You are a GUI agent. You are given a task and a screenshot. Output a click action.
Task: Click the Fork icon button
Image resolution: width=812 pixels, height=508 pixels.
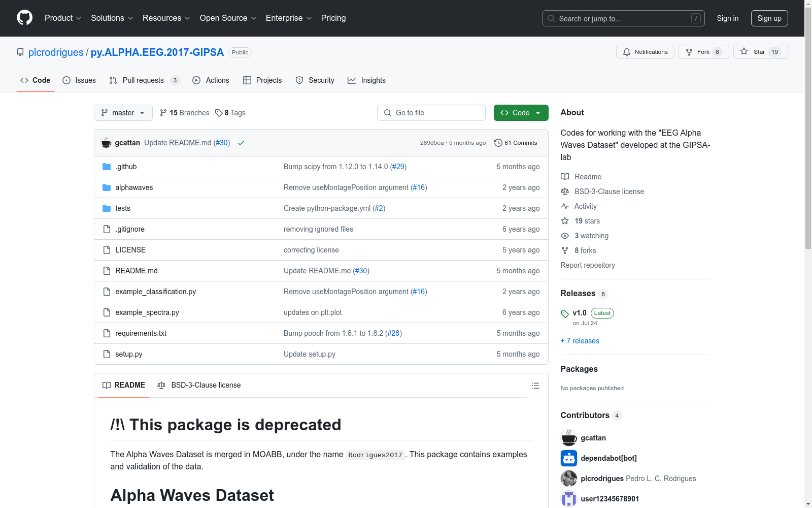click(689, 52)
